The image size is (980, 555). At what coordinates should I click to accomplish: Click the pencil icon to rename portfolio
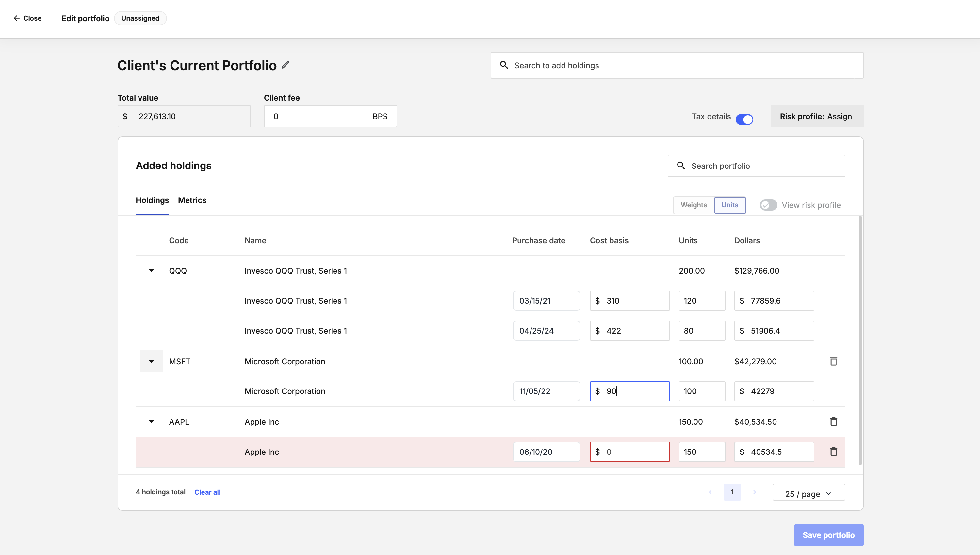pyautogui.click(x=285, y=65)
